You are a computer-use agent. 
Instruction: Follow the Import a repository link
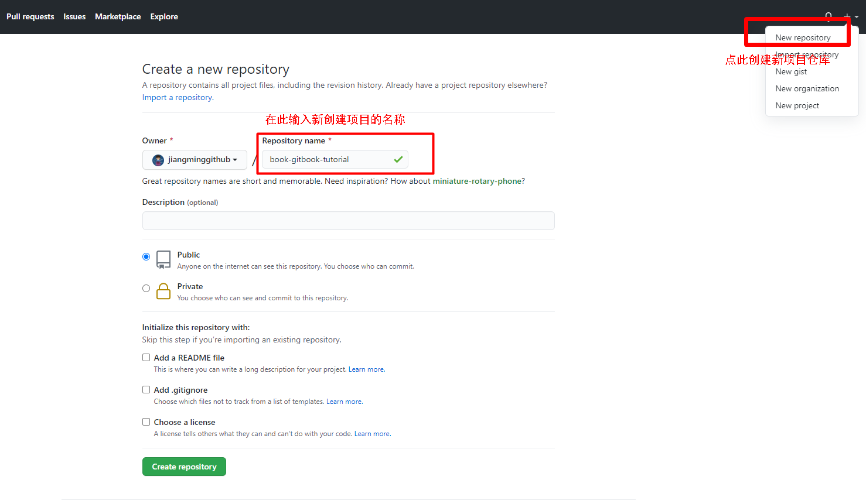[x=177, y=97]
